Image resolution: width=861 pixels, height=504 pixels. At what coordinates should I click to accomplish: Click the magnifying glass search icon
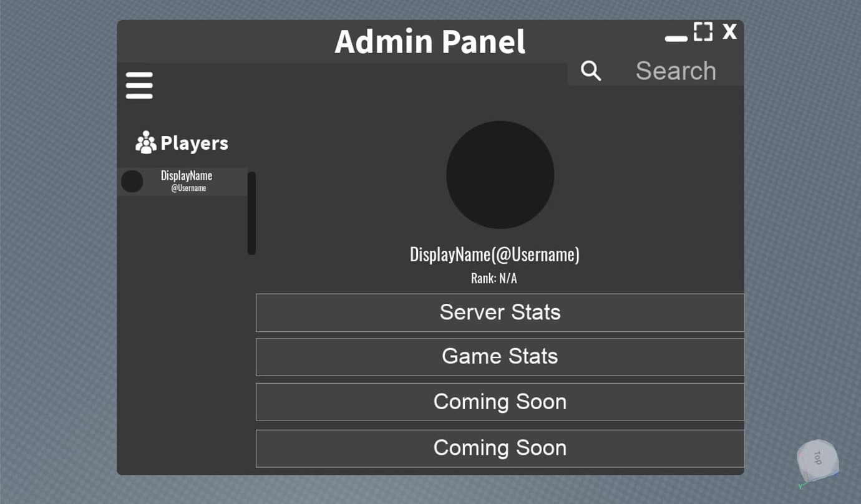point(590,70)
